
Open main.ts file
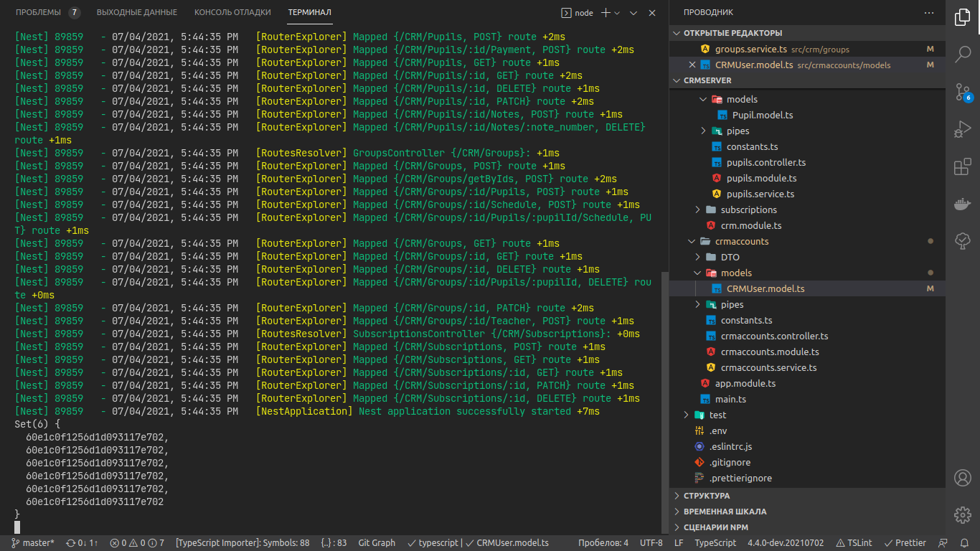(x=807, y=399)
